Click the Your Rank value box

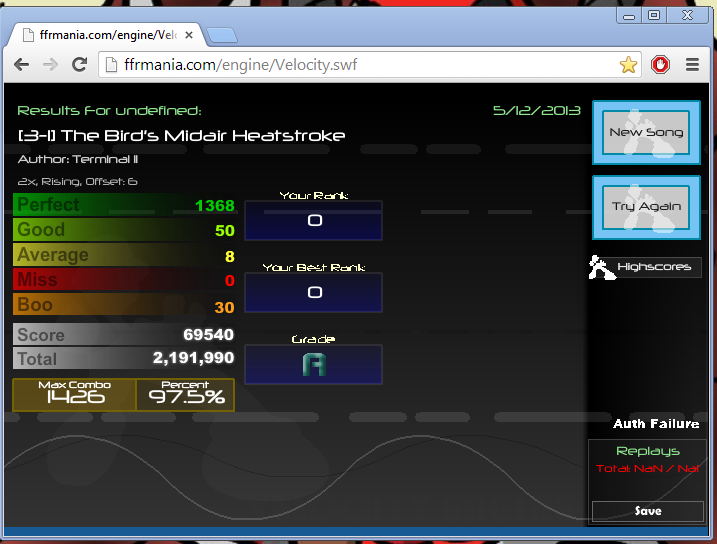click(314, 220)
